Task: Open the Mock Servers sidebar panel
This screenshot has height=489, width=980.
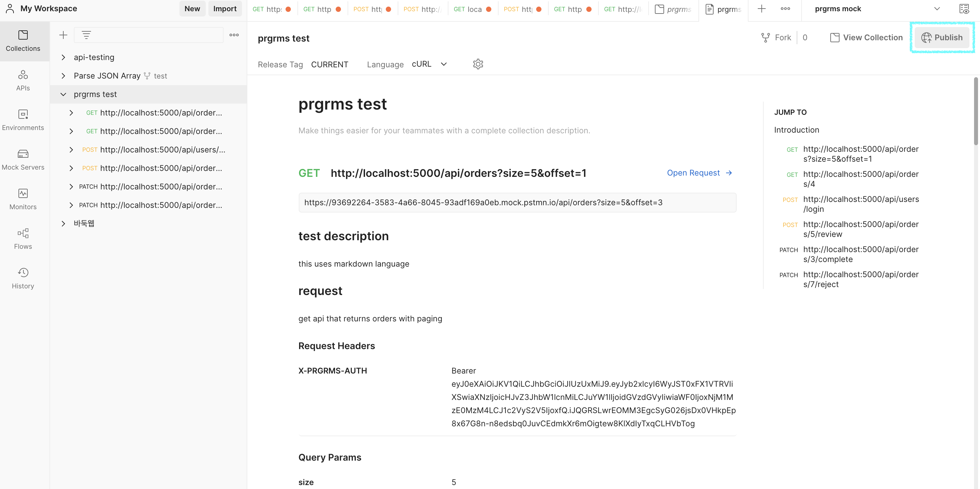Action: 23,160
